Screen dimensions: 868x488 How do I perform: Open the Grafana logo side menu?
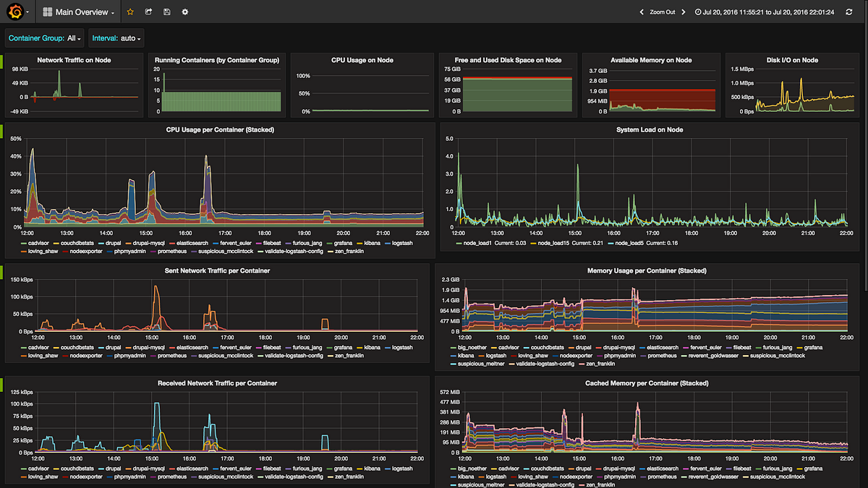(14, 12)
